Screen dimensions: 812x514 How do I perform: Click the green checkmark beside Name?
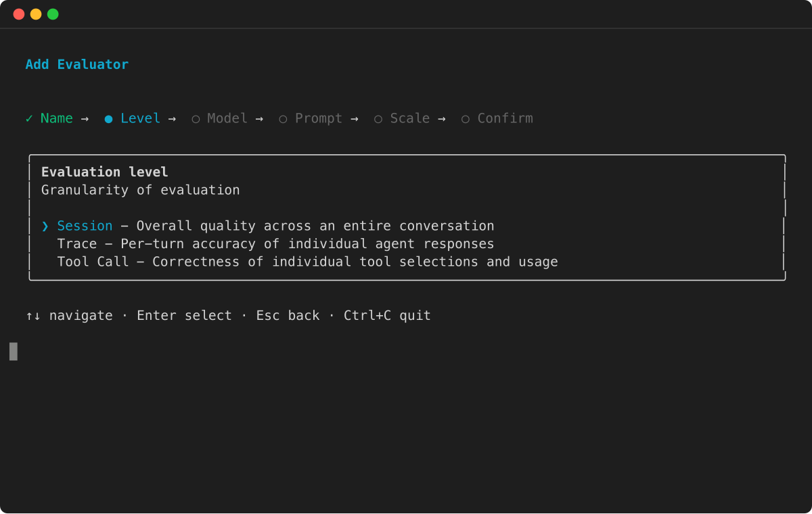[29, 118]
